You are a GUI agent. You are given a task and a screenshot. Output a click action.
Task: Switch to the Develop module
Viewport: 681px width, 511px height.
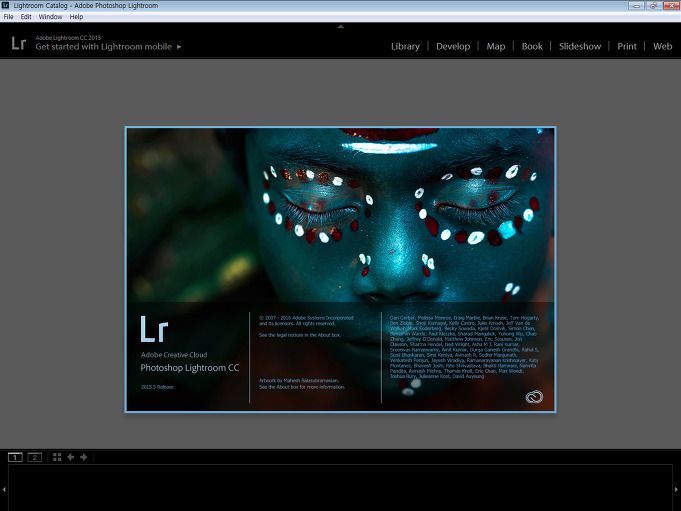click(453, 46)
